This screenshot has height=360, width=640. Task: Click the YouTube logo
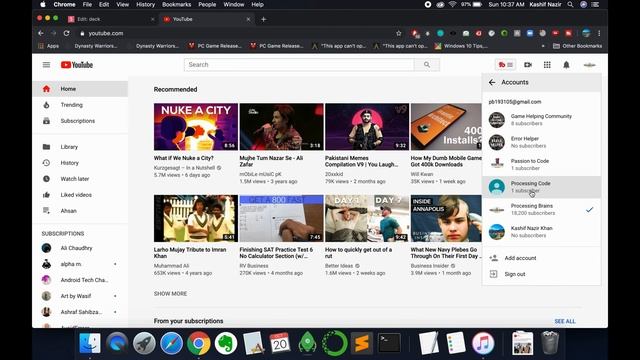tap(77, 65)
